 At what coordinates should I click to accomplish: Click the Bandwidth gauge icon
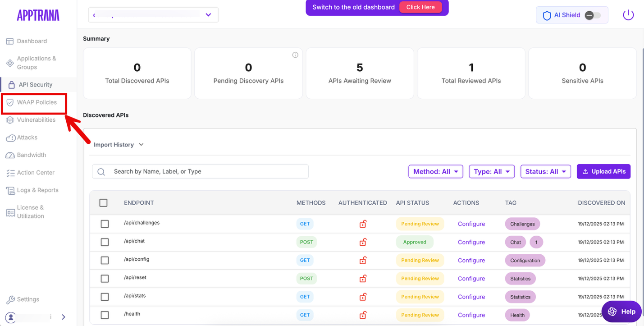click(x=10, y=155)
